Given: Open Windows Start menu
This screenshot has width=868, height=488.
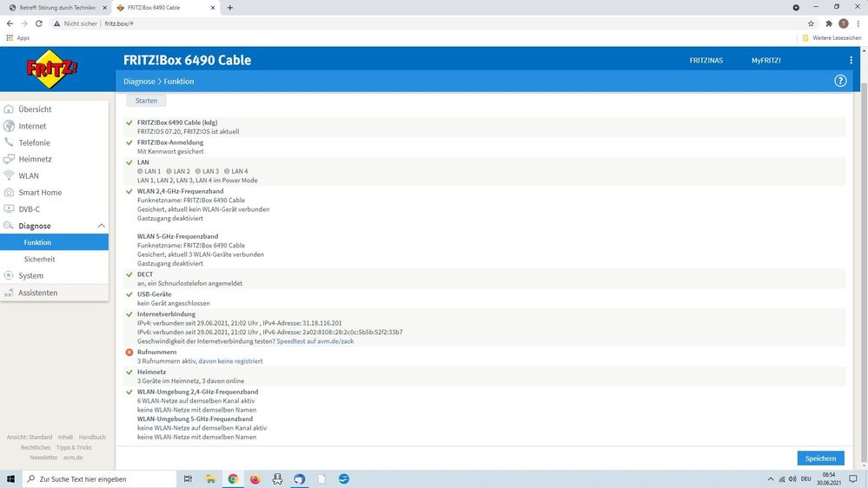Looking at the screenshot, I should (x=10, y=478).
